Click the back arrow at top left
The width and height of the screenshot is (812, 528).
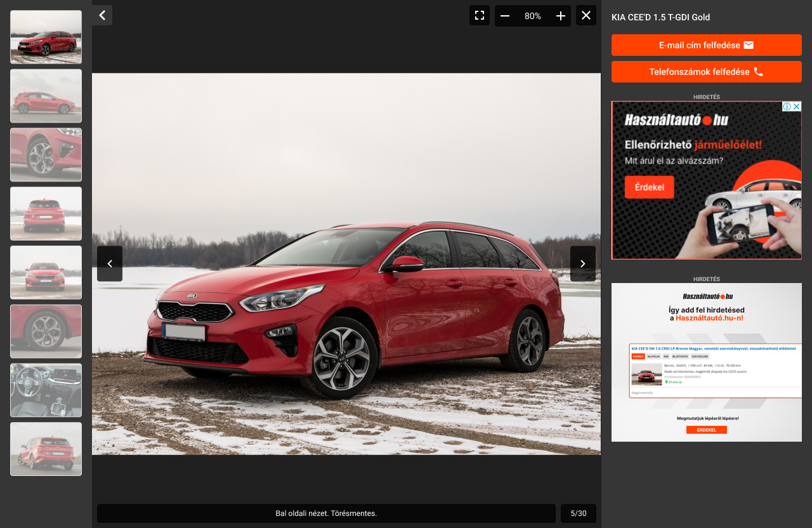coord(102,15)
